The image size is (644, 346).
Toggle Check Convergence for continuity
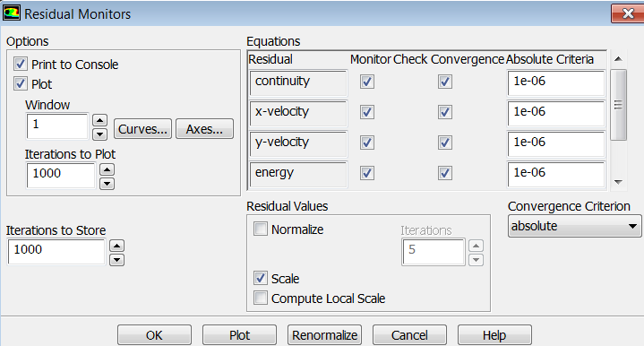pos(445,82)
